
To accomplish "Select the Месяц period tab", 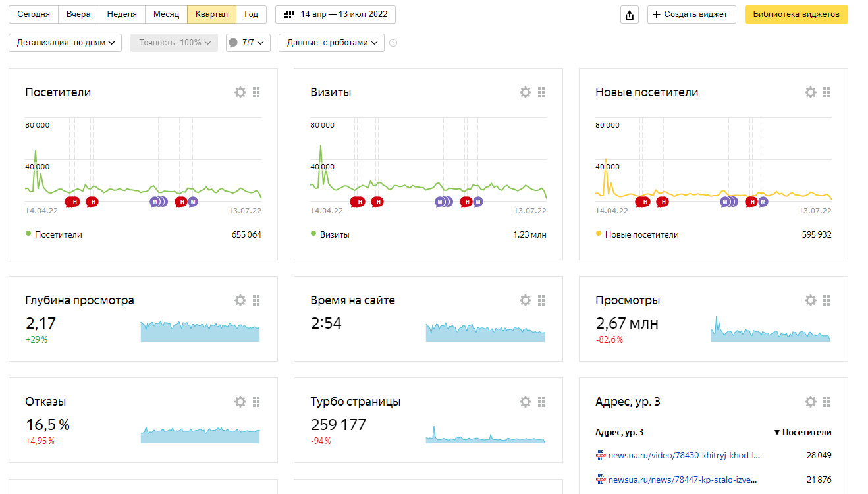I will point(166,14).
